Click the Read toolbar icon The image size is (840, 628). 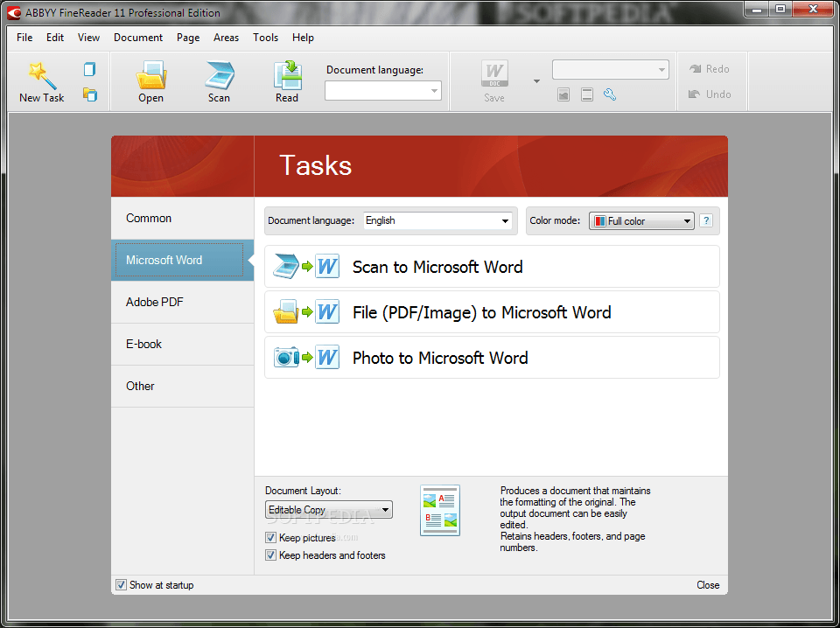pos(287,76)
